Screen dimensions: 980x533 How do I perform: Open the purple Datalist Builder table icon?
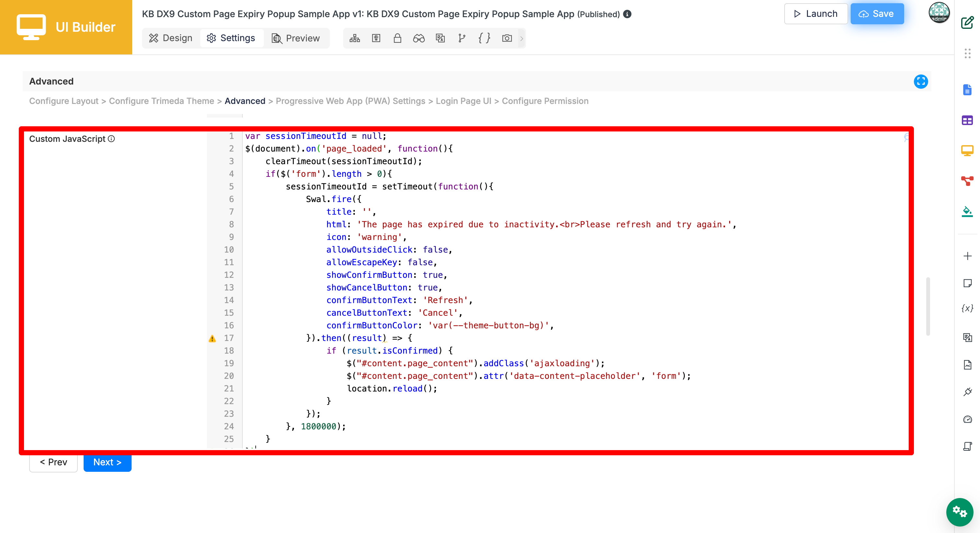coord(967,120)
